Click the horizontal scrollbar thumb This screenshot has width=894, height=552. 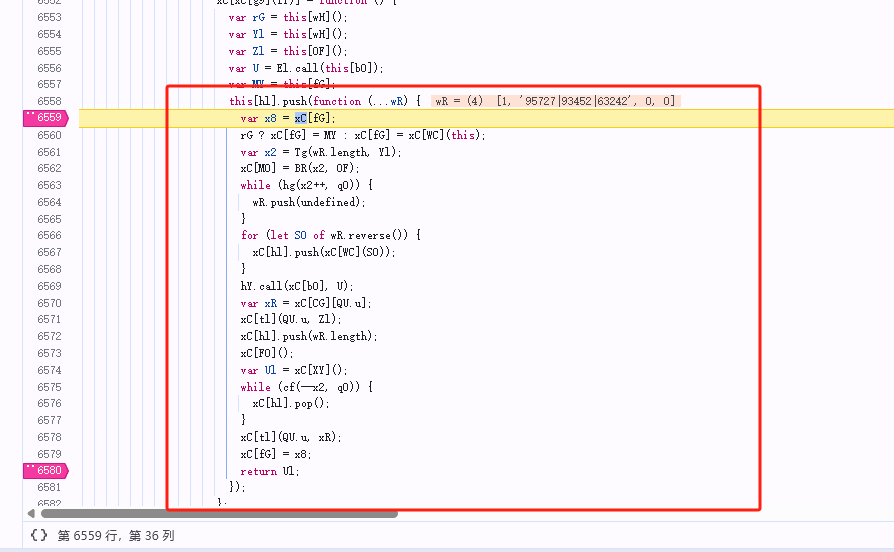219,514
